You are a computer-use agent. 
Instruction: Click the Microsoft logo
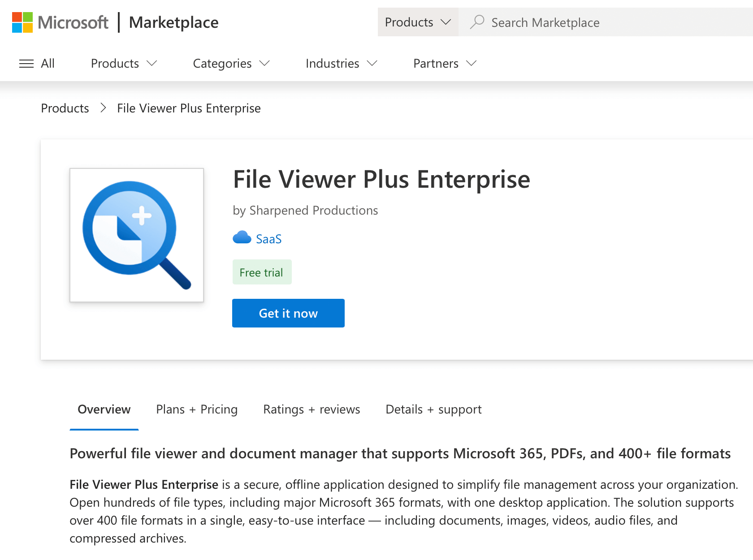tap(60, 22)
